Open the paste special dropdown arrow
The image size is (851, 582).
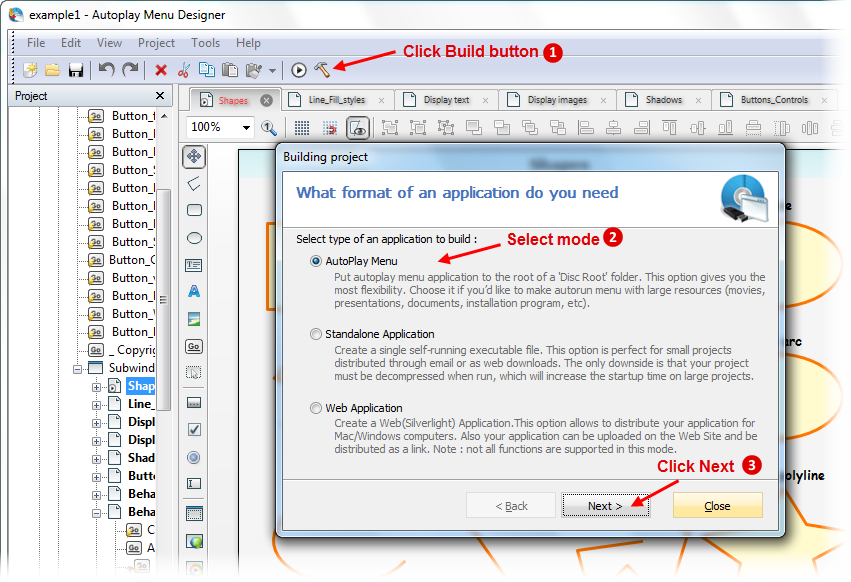(x=272, y=71)
